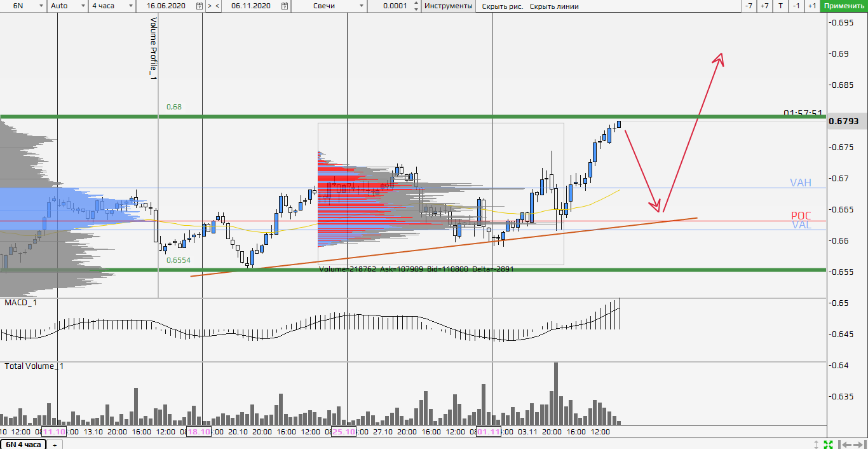Open the end date calendar picker
Image resolution: width=868 pixels, height=449 pixels.
285,6
